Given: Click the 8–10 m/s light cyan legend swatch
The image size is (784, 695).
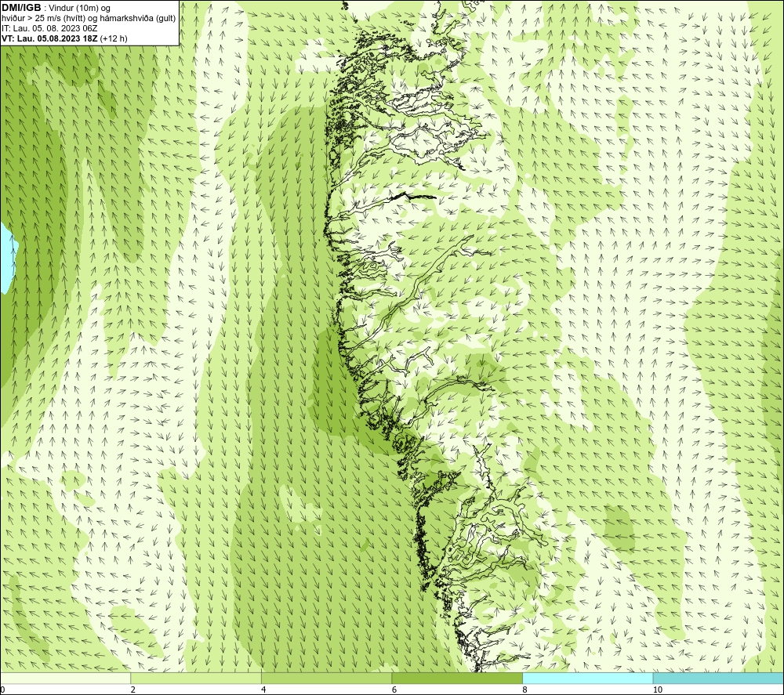Looking at the screenshot, I should pos(587,678).
